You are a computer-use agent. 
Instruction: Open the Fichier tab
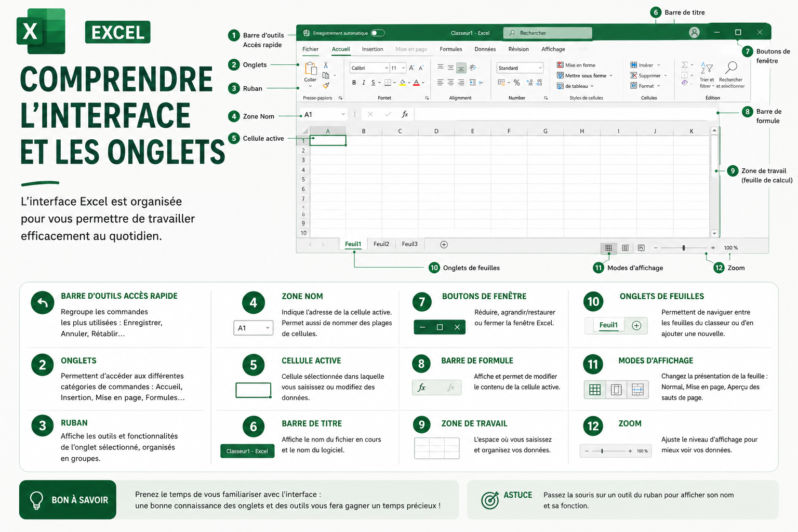pyautogui.click(x=311, y=49)
